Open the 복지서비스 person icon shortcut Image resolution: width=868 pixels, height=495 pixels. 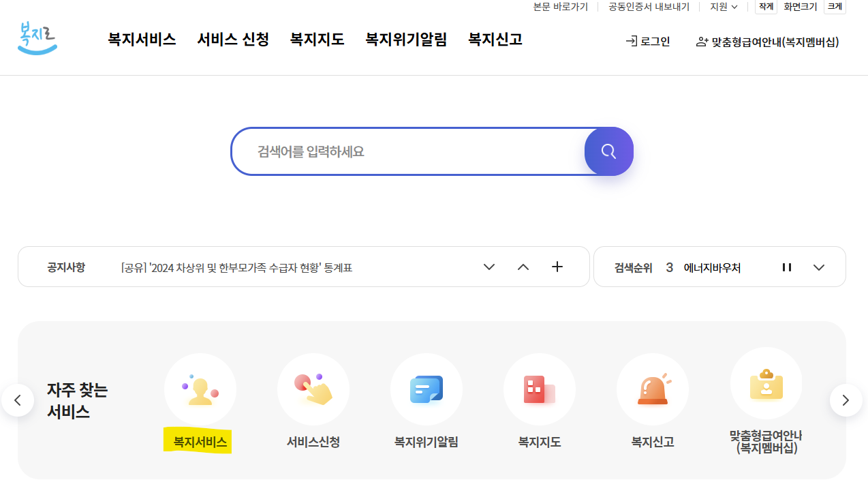pos(200,389)
